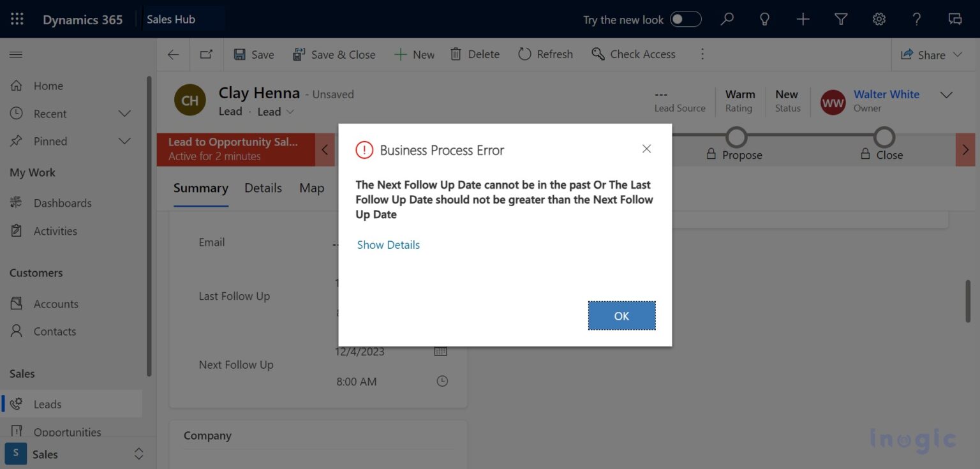Open the clock time picker beside 8:00 AM
This screenshot has width=980, height=469.
[442, 381]
